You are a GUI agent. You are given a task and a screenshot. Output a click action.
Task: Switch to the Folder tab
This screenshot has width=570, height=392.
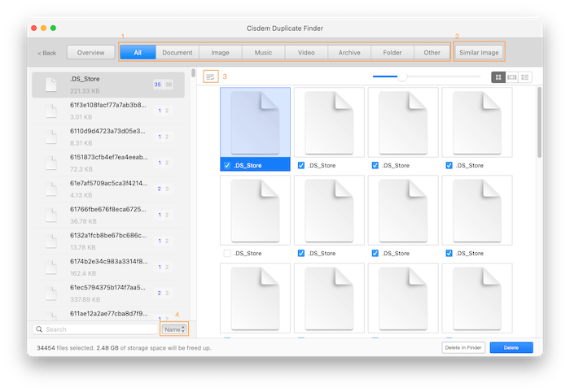(x=392, y=53)
